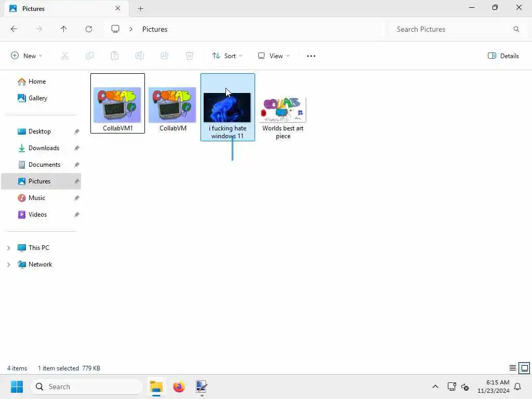532x399 pixels.
Task: Toggle the Details pane
Action: click(x=503, y=56)
